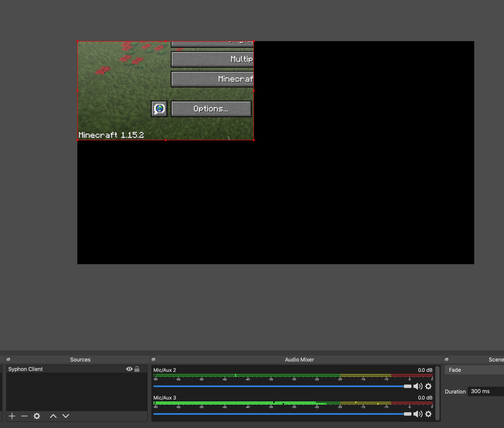Click the Sources panel title

80,360
